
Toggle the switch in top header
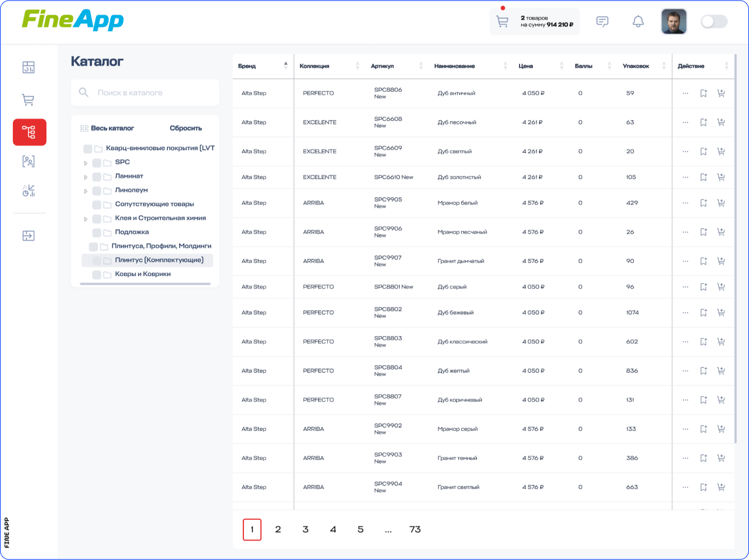click(714, 22)
